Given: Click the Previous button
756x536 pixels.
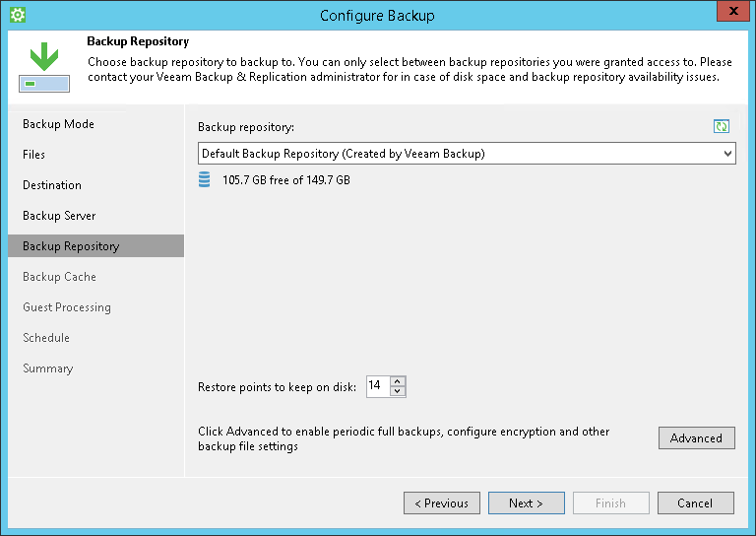Looking at the screenshot, I should tap(441, 503).
